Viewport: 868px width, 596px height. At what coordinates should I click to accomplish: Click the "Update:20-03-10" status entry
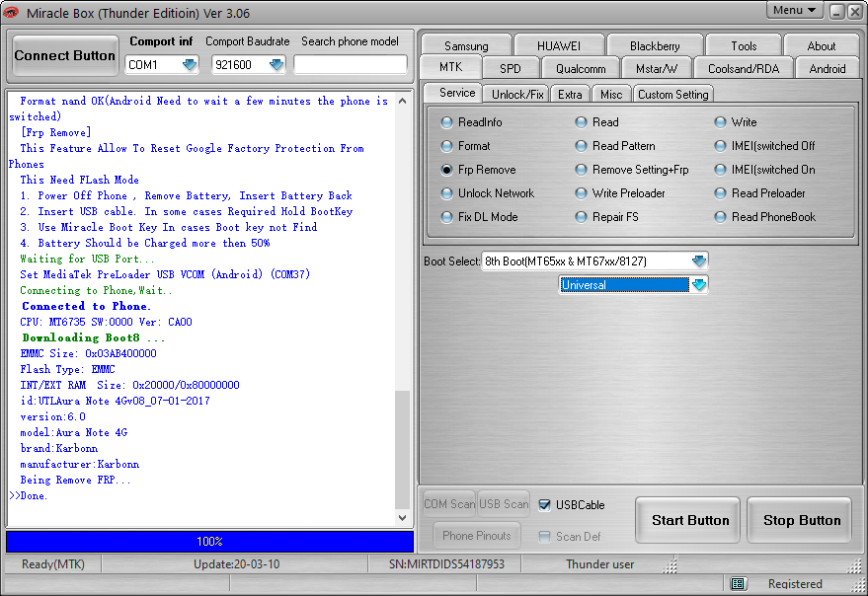[x=236, y=563]
